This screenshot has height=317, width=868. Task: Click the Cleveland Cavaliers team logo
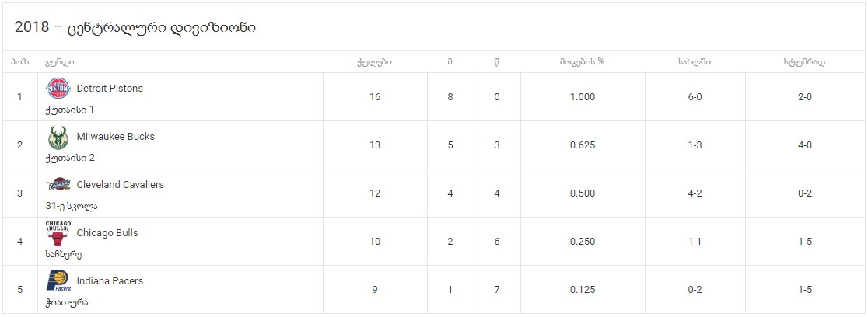click(x=58, y=185)
